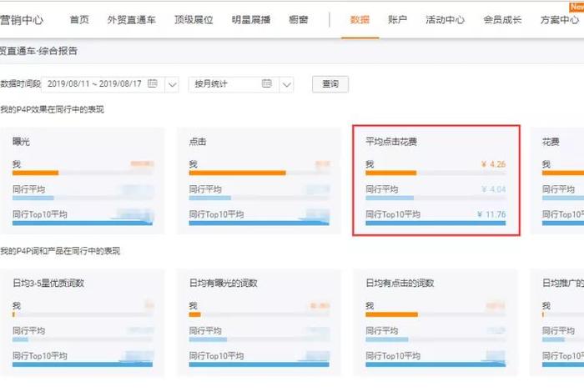584x392 pixels.
Task: Click 日均有点击的词数 card title
Action: tap(400, 283)
